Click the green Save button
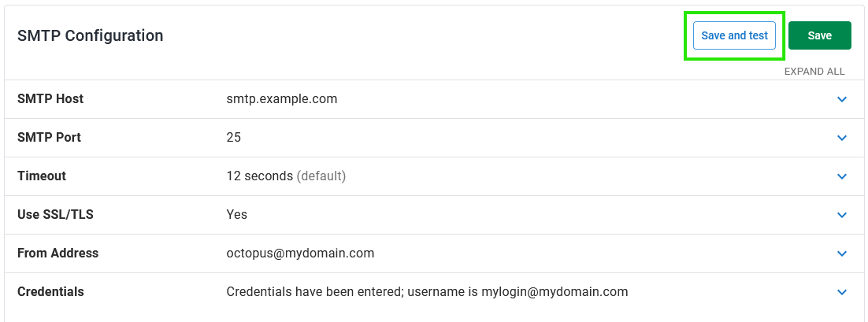 819,35
